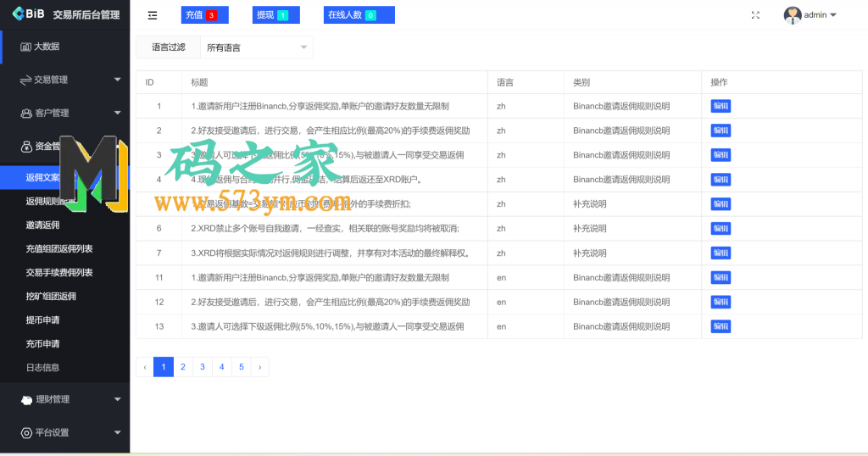
Task: Click the 理财管理 piggy bank icon
Action: (x=26, y=400)
